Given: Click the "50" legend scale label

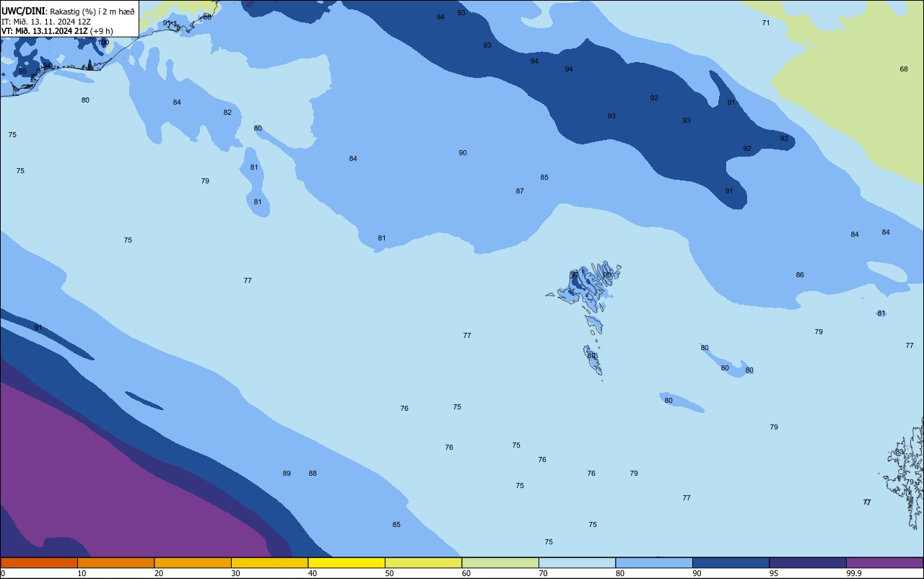Looking at the screenshot, I should pos(390,573).
